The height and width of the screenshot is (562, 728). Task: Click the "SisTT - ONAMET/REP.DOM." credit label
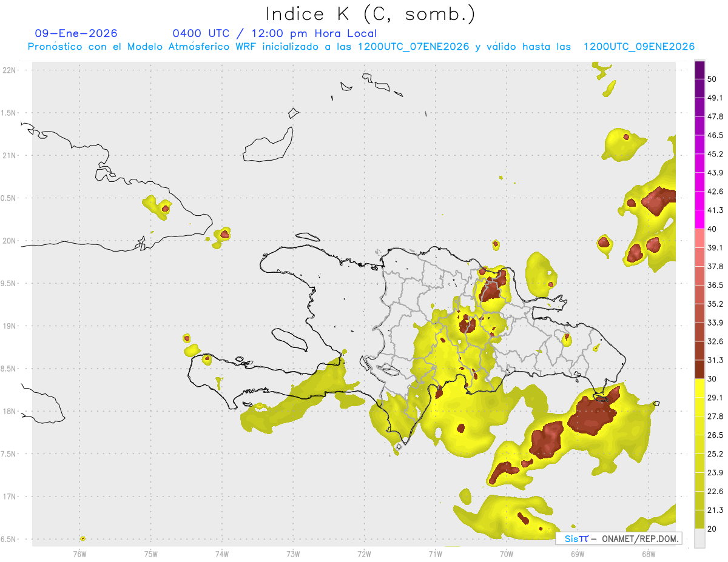619,538
